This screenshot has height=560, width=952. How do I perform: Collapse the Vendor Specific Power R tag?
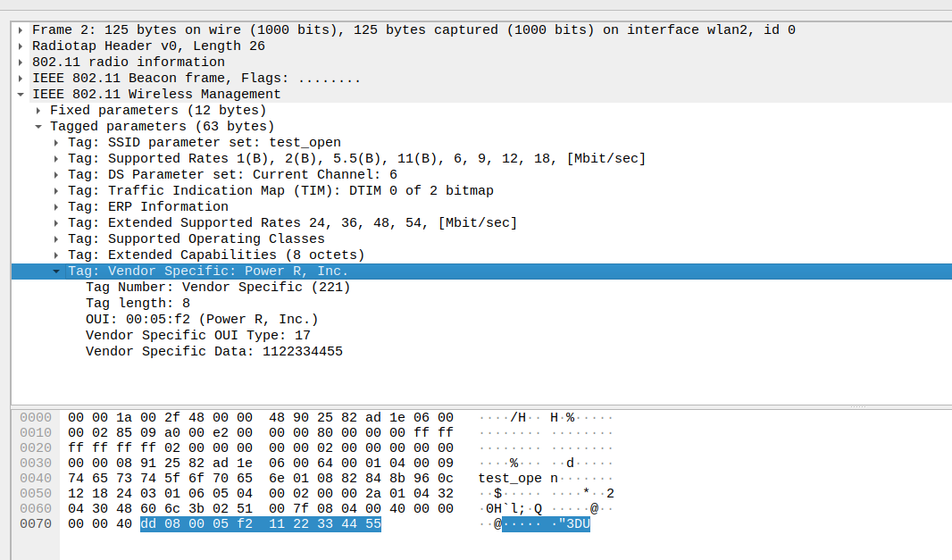click(56, 272)
